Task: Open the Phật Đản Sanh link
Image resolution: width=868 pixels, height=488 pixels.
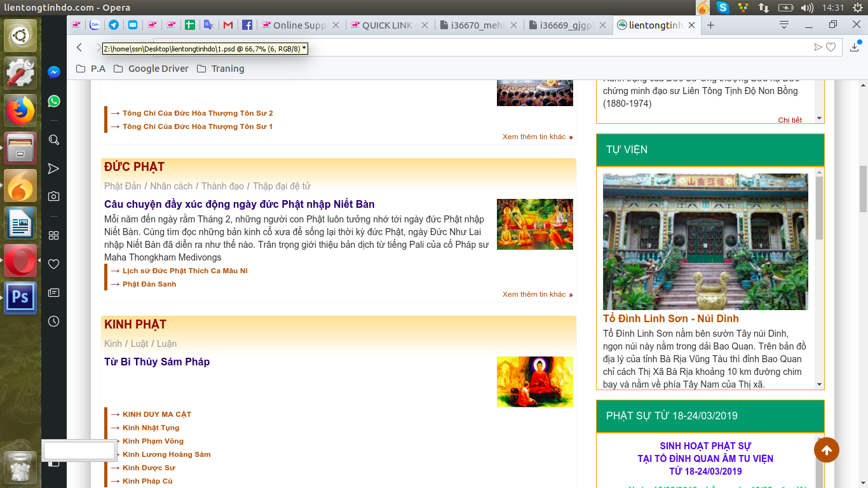Action: (x=149, y=284)
